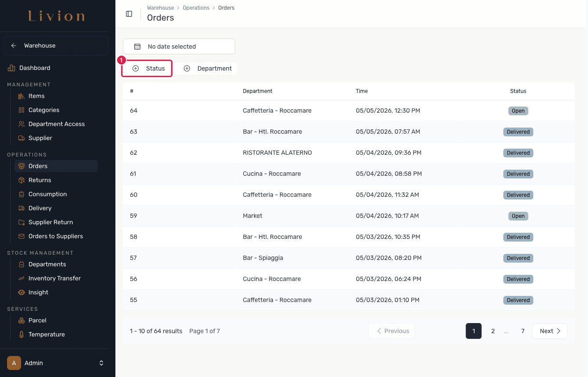This screenshot has width=588, height=377.
Task: Click time 05/04/2026, 08:58 PM
Action: point(389,174)
